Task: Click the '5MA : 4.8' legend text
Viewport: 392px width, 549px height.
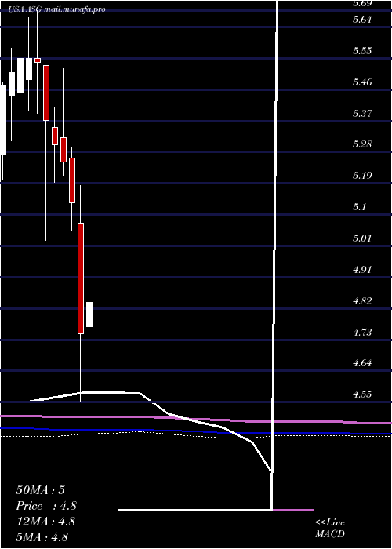Action: (x=42, y=536)
